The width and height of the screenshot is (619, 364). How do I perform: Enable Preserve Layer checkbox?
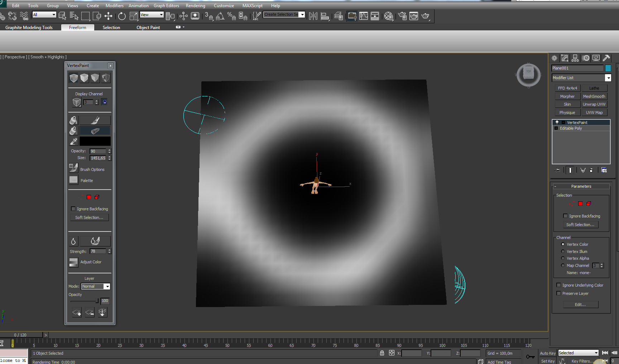(x=558, y=293)
